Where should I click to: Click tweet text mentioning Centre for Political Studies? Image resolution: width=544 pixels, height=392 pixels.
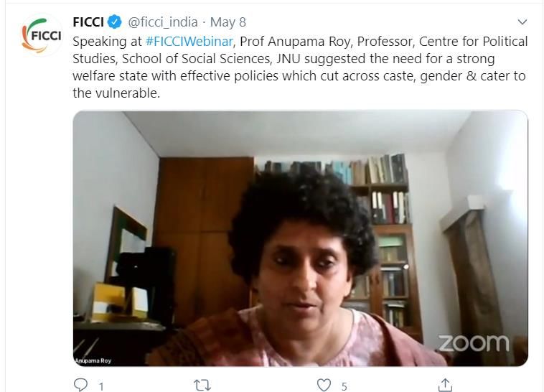point(473,42)
